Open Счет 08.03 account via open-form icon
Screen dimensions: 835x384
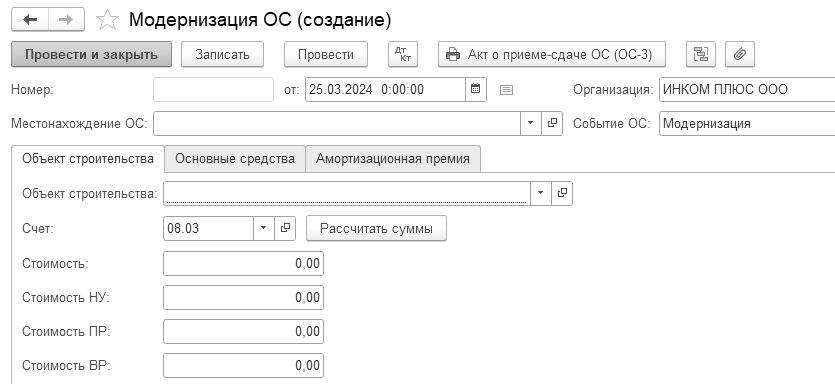pos(285,228)
